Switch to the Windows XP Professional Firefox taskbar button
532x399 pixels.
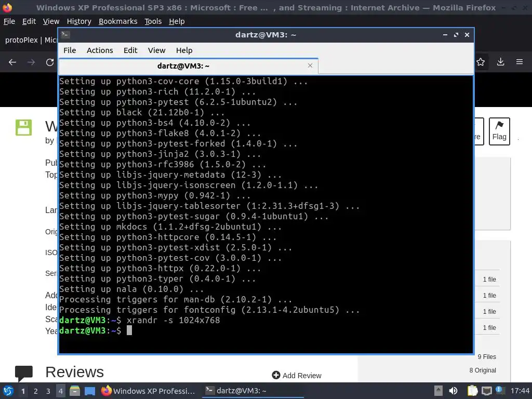click(148, 391)
